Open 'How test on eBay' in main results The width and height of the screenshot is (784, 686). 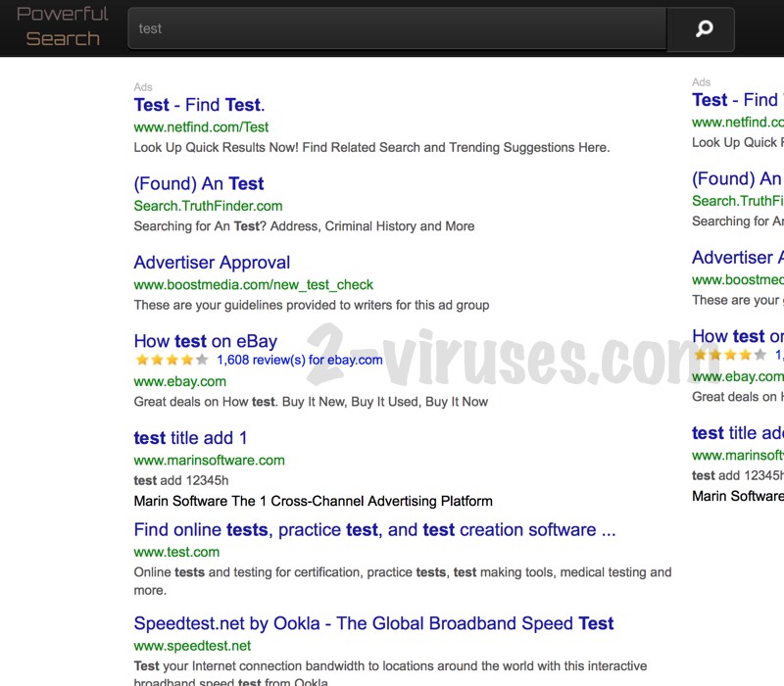205,341
